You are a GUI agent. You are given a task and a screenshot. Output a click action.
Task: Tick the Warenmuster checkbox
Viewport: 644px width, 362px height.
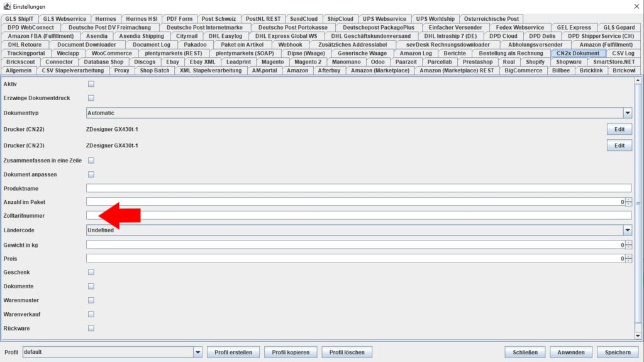pyautogui.click(x=91, y=300)
